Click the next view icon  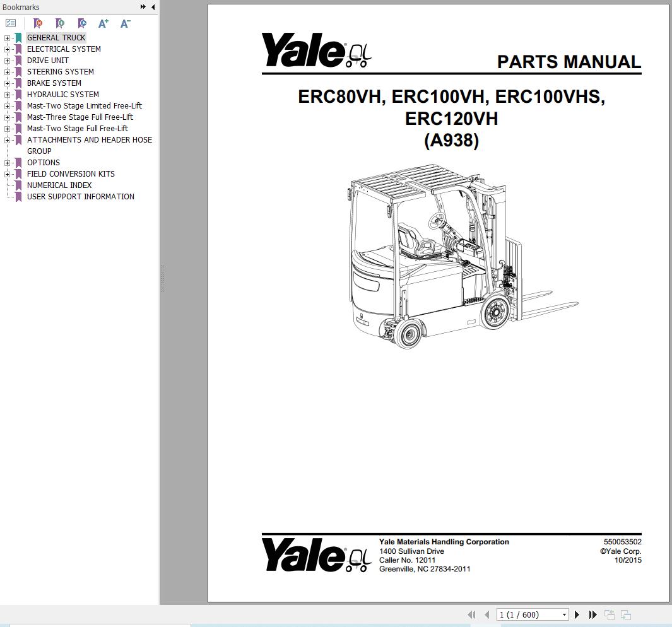pos(625,614)
